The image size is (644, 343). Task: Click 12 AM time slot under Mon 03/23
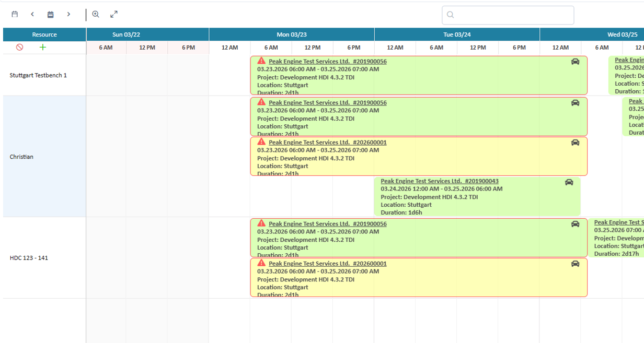tap(229, 48)
